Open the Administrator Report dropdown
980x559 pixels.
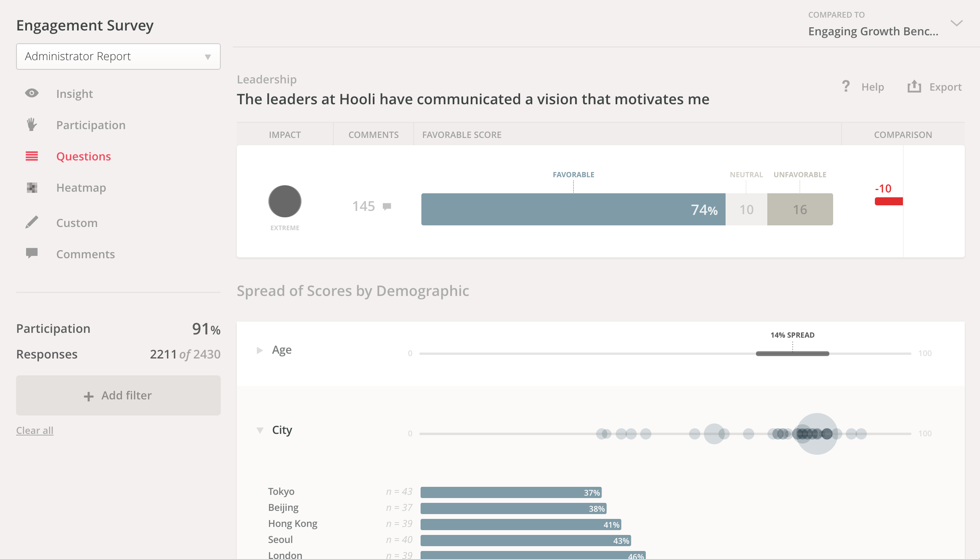tap(118, 57)
